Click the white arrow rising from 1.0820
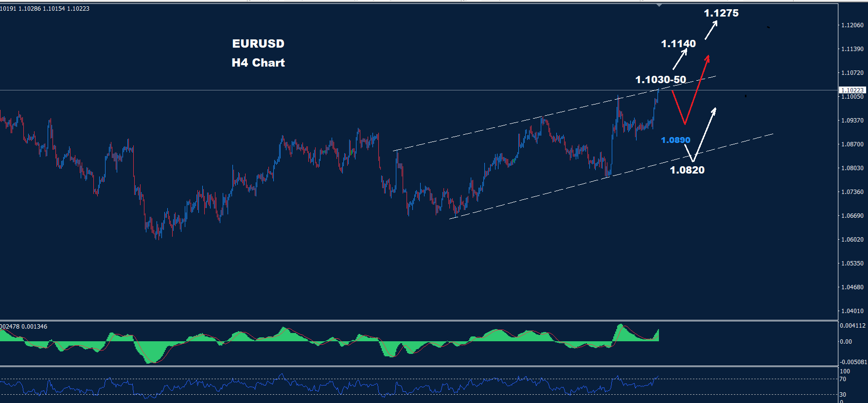Screen dimensions: 868x403 click(705, 133)
